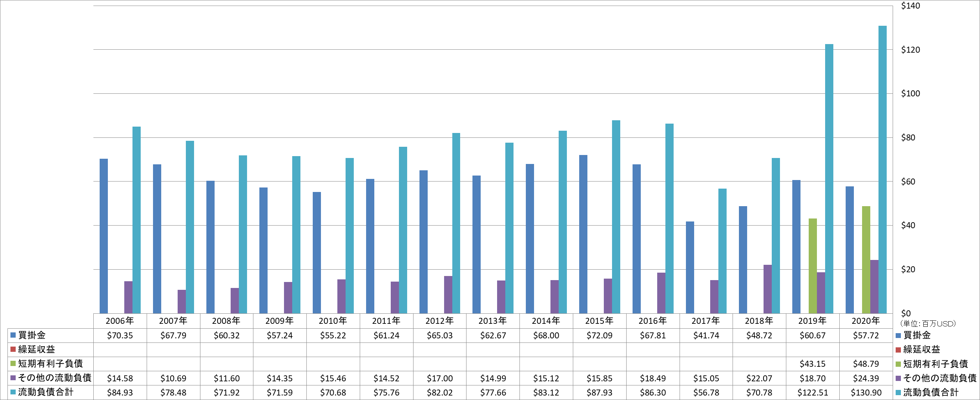Click the その他の流動負債 row label on left

click(x=55, y=378)
